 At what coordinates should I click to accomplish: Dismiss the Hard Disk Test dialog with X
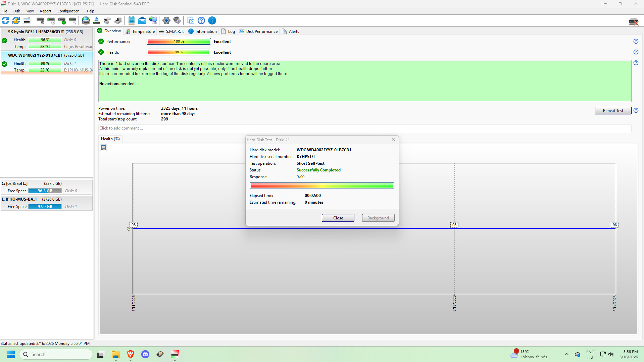[394, 140]
